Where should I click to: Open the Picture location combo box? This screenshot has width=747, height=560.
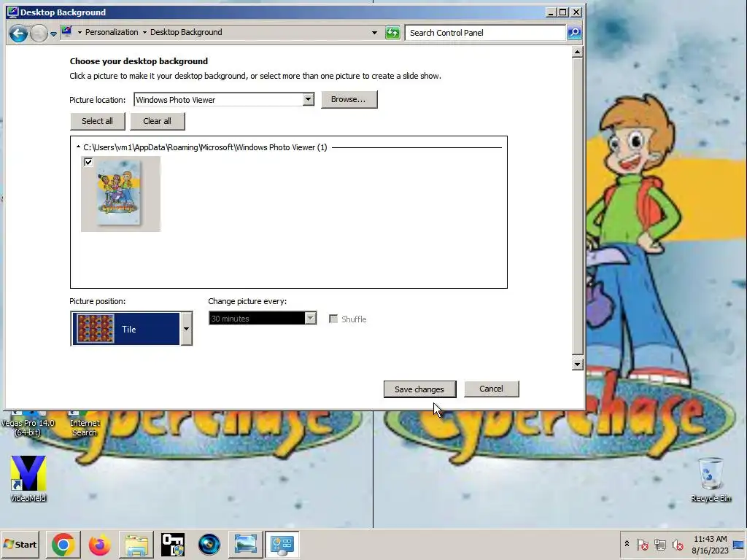[x=224, y=99]
